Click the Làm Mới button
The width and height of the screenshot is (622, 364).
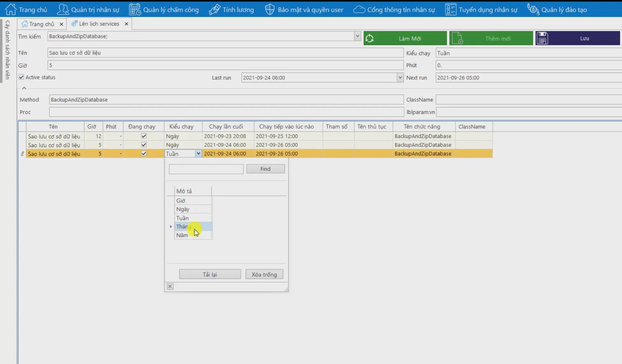pos(405,38)
